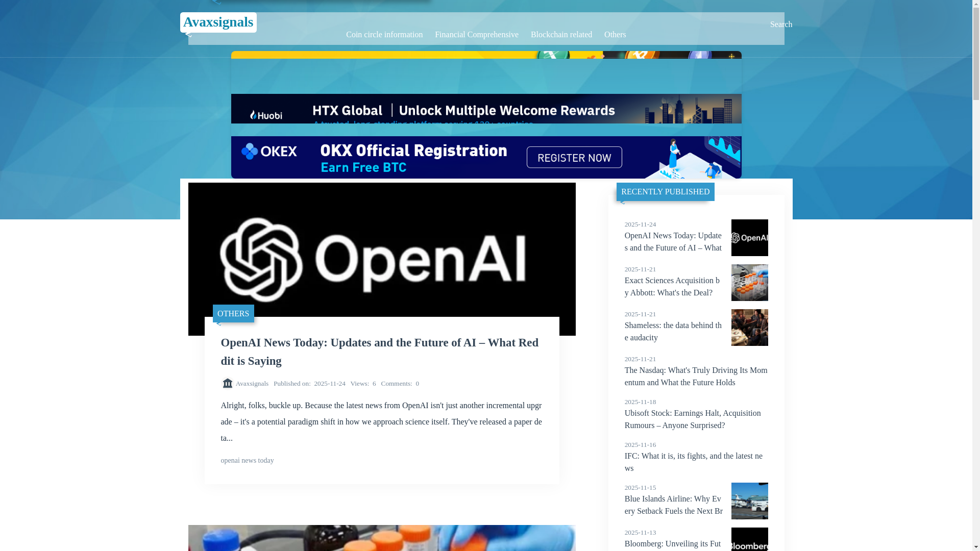Click the Search link
Image resolution: width=980 pixels, height=551 pixels.
click(x=780, y=24)
